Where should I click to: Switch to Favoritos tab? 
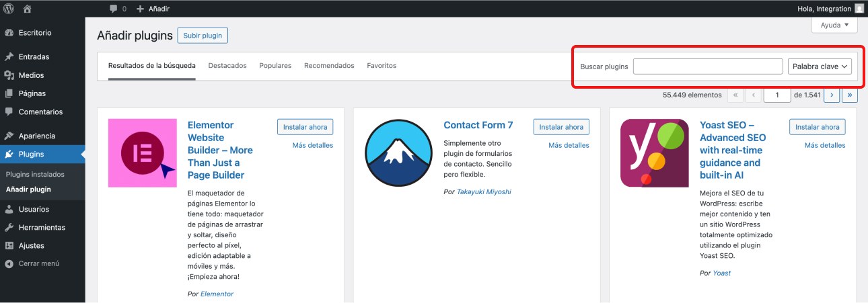coord(382,66)
